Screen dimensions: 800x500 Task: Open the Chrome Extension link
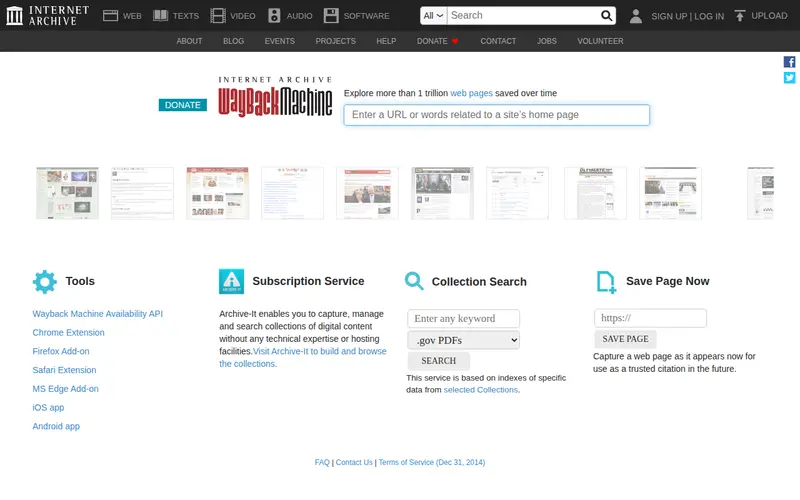pyautogui.click(x=68, y=333)
